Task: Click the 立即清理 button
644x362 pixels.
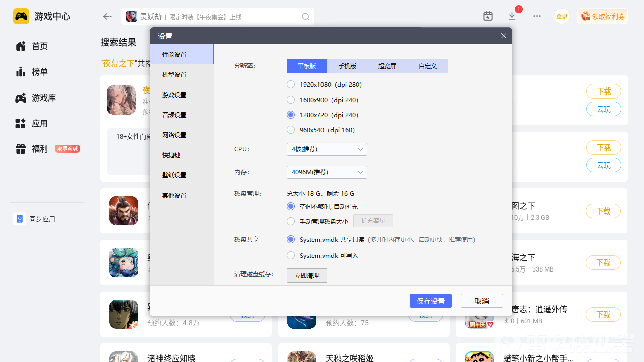Action: click(306, 276)
